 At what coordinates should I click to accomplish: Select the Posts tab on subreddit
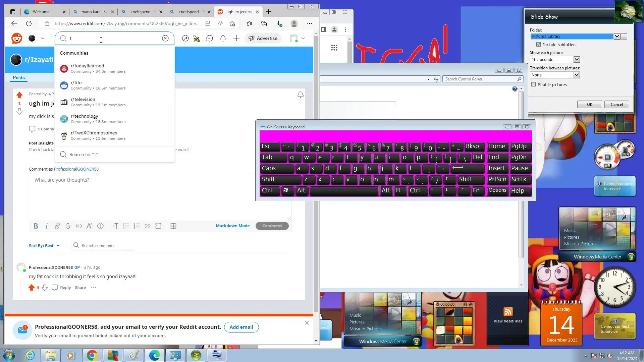point(19,77)
